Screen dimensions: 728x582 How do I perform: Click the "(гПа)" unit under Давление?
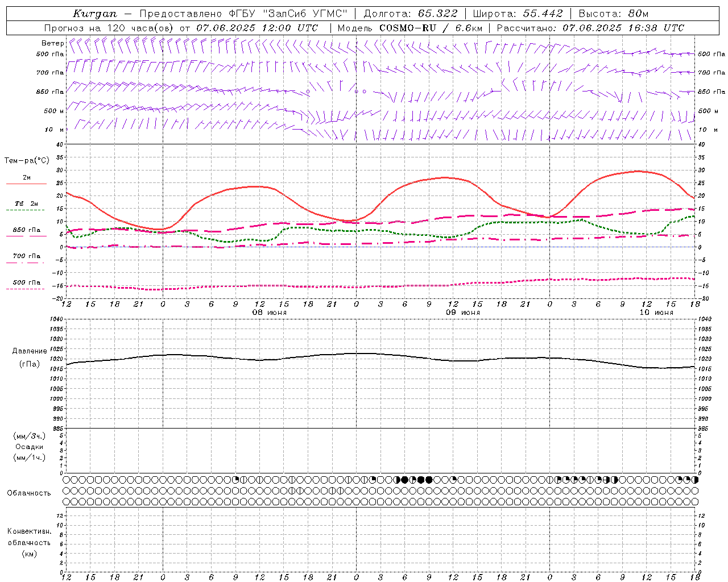[x=29, y=364]
